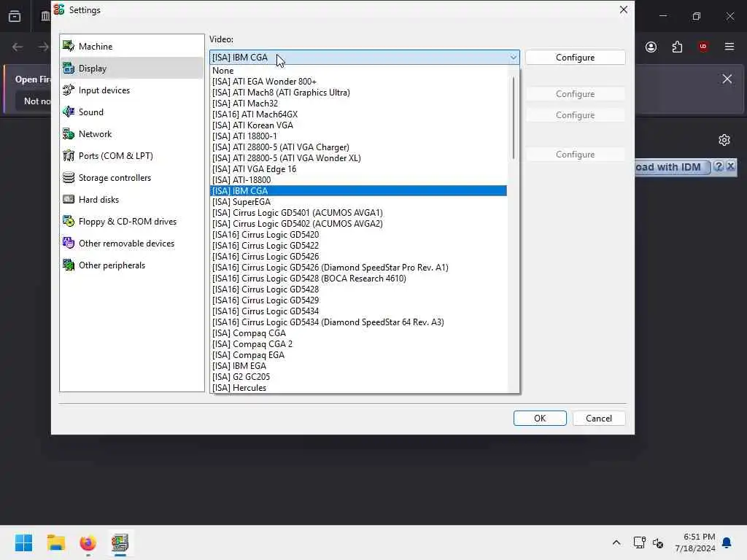This screenshot has height=560, width=747.
Task: Click the Firefox tab overview icon
Action: [15, 16]
